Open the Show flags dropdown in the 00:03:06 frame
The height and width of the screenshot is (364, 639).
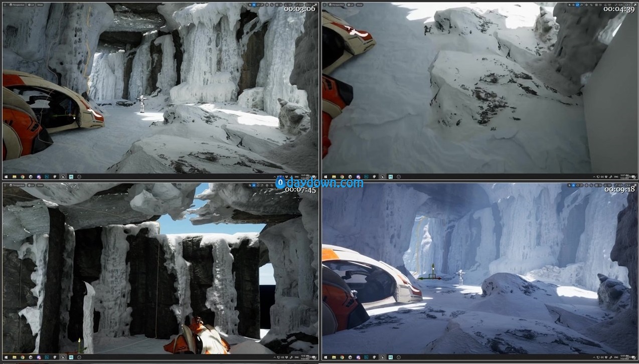coord(40,5)
